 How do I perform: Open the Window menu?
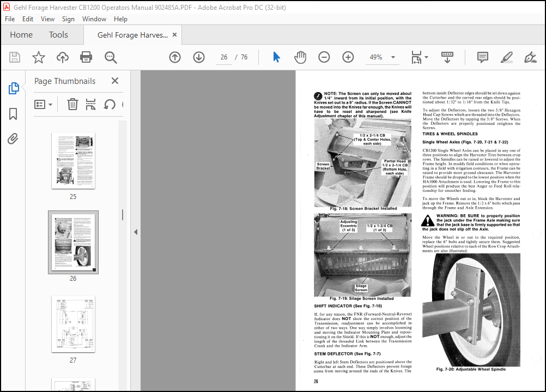pyautogui.click(x=94, y=19)
